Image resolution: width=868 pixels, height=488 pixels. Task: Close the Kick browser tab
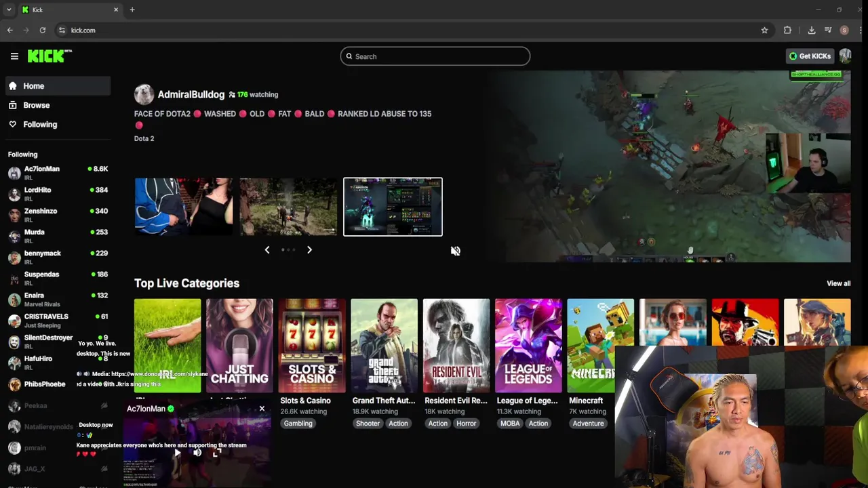click(116, 9)
